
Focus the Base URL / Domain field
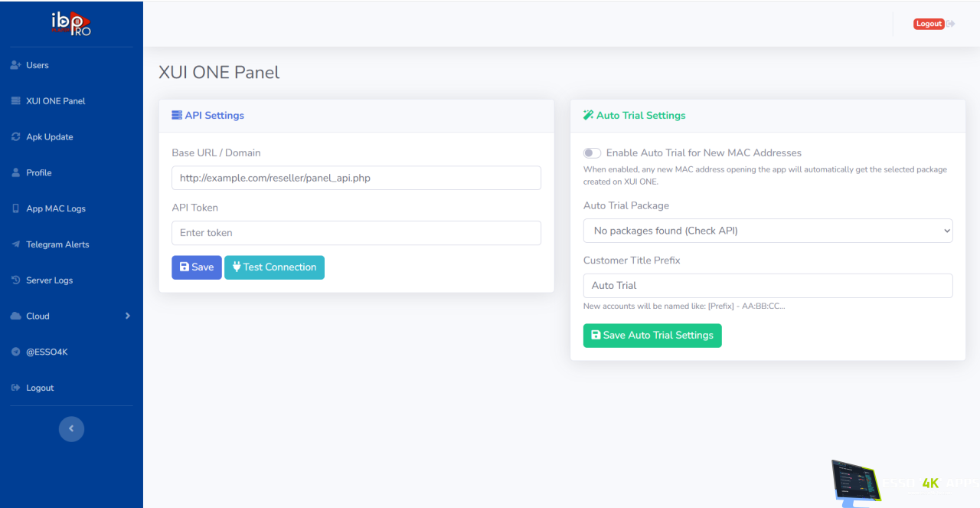(356, 178)
